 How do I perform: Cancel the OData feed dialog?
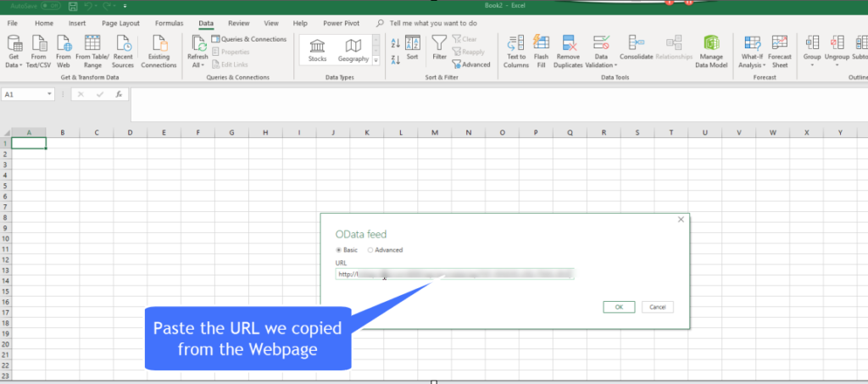pos(657,307)
